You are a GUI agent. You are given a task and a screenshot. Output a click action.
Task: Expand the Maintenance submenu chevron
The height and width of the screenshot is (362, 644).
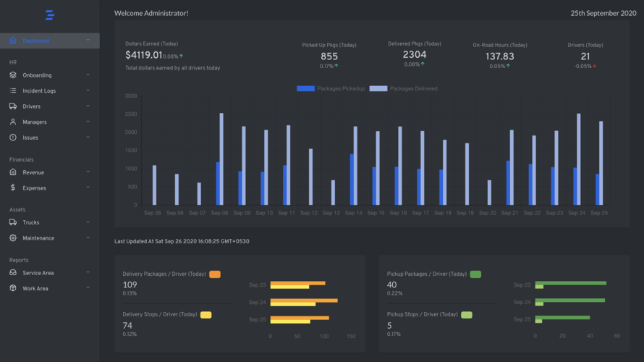pos(88,238)
